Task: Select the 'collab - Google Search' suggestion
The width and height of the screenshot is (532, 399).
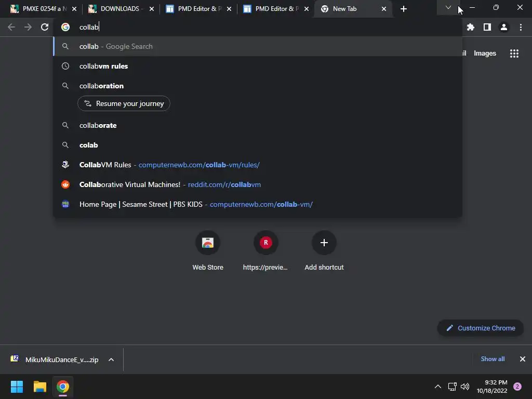Action: pos(258,46)
